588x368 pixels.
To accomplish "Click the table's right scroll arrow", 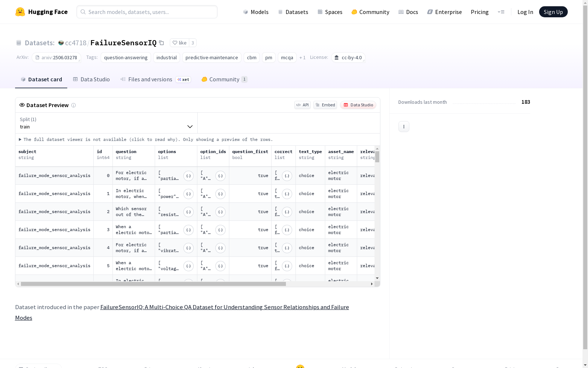I will tap(372, 284).
